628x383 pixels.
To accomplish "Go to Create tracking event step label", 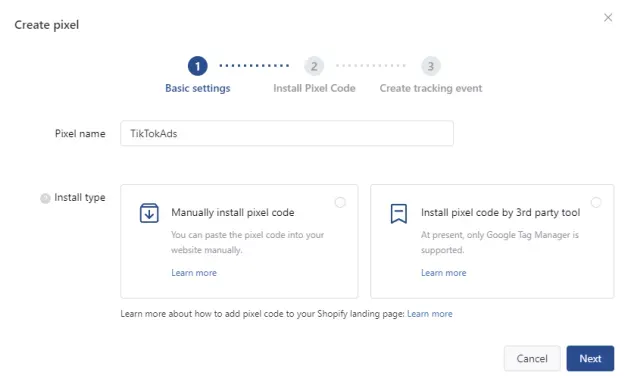I will point(431,88).
